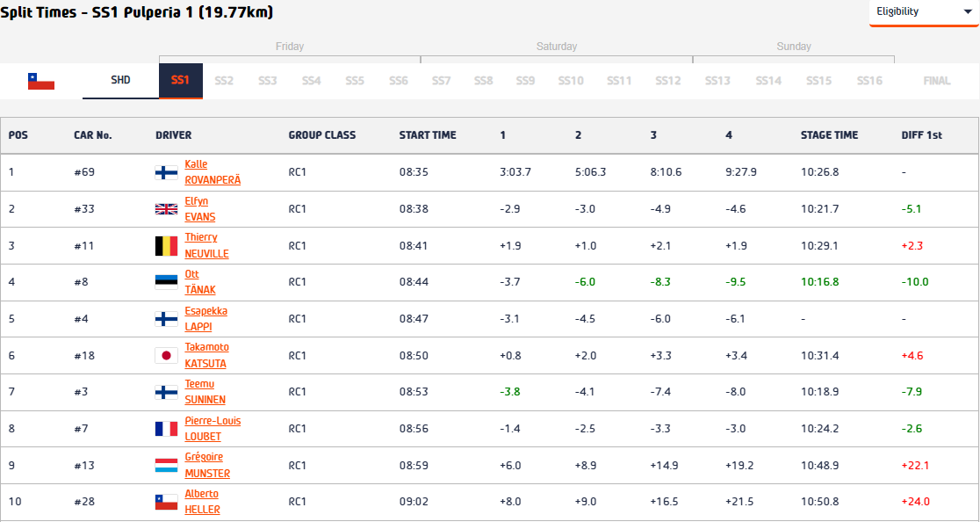Image resolution: width=980 pixels, height=522 pixels.
Task: Open Esapekka Lappi driver link
Action: pyautogui.click(x=205, y=319)
